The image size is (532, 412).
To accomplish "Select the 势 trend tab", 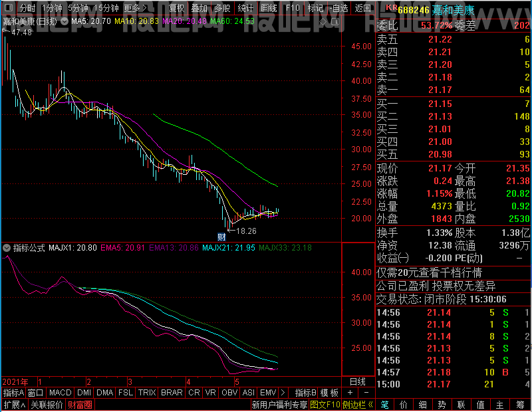I will coord(442,405).
